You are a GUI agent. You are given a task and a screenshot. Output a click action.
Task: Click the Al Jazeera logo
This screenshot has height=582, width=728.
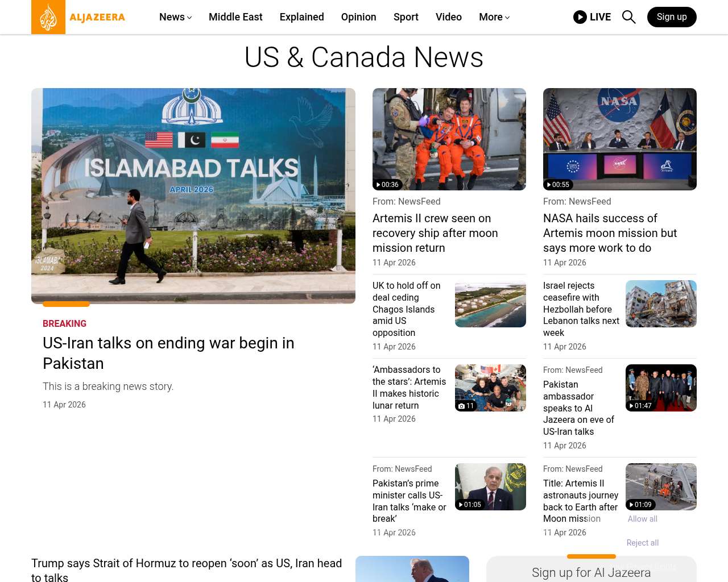click(78, 17)
